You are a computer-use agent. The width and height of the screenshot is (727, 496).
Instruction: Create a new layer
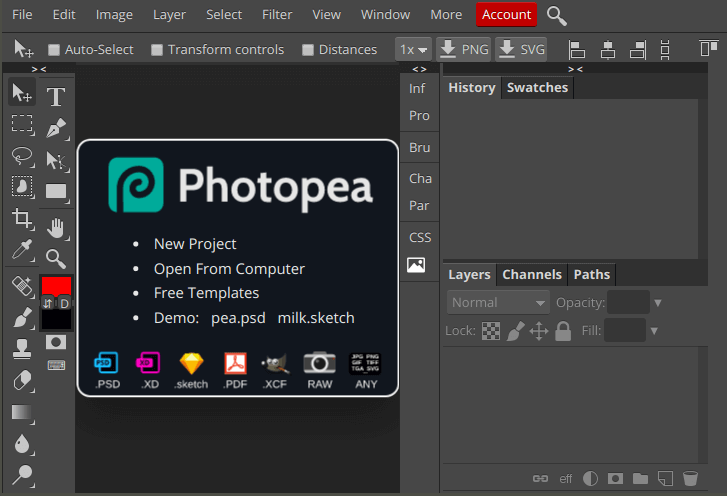point(665,478)
